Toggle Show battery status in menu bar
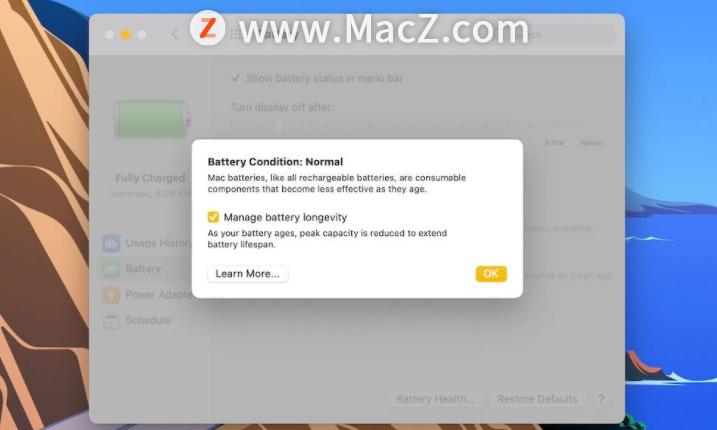 (235, 78)
